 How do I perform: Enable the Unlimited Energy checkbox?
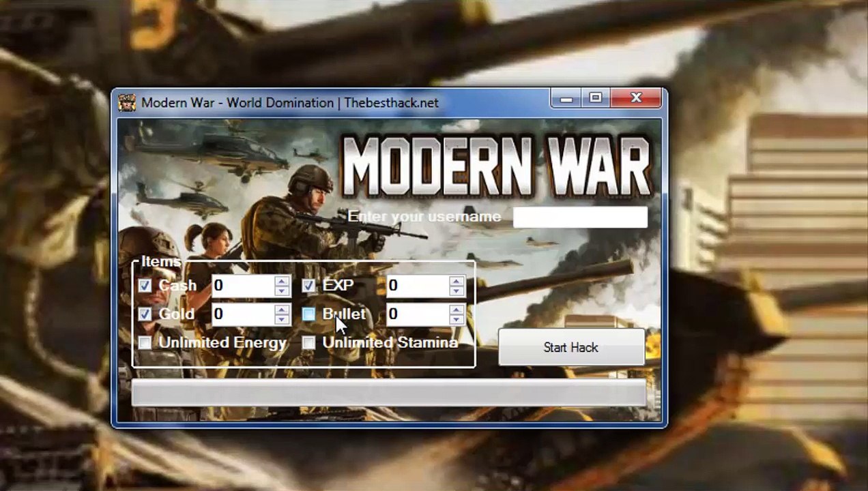click(x=145, y=342)
